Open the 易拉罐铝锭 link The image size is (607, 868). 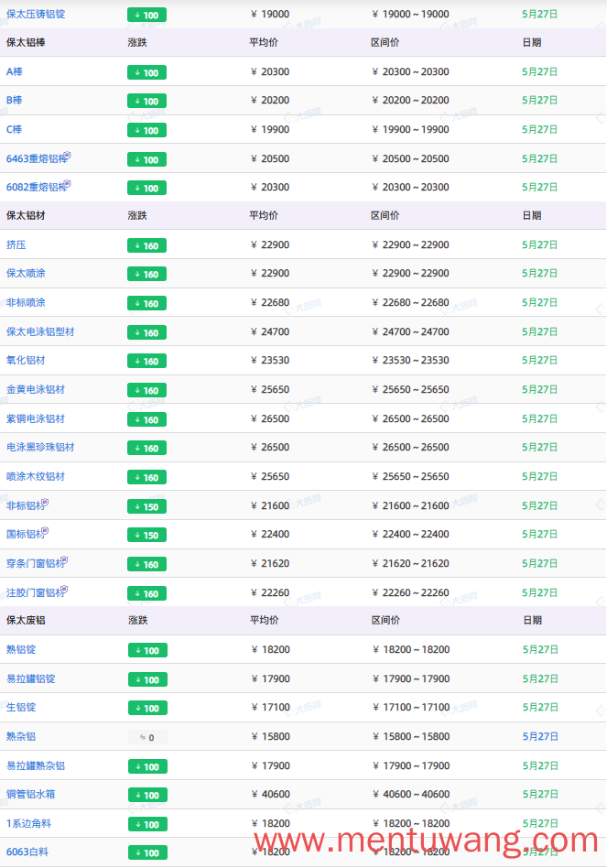click(x=31, y=678)
